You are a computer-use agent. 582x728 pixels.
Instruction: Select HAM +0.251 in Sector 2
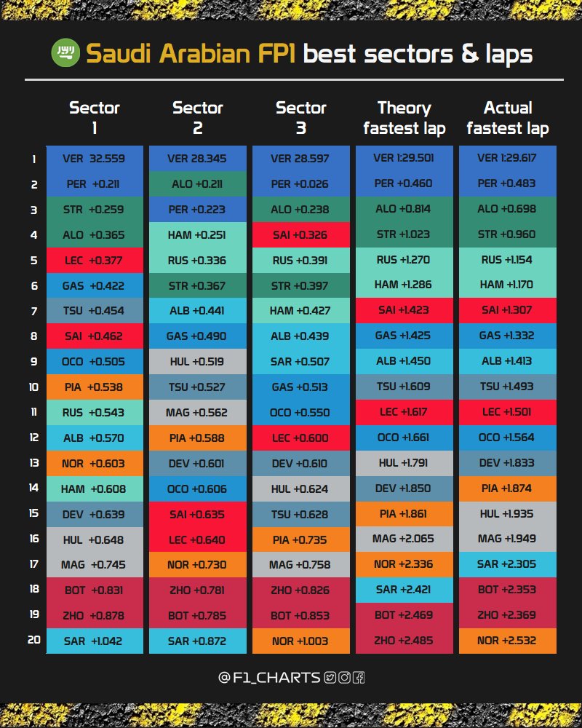click(197, 234)
